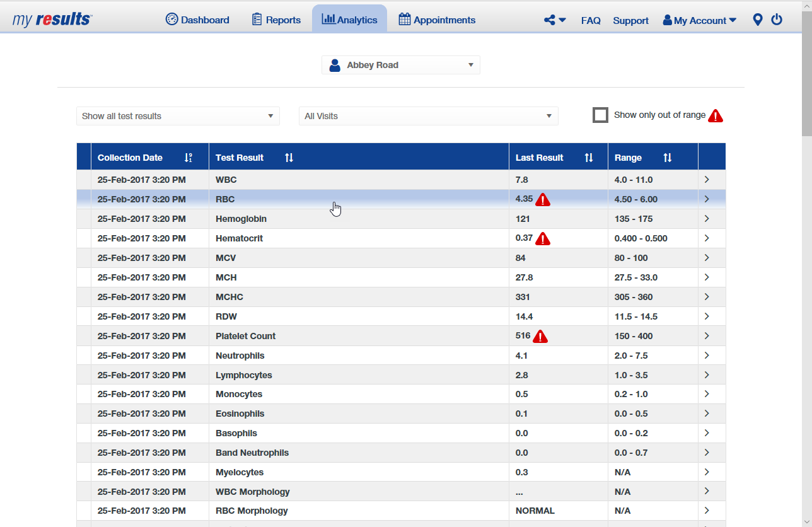Select the Analytics tab
Image resolution: width=812 pixels, height=527 pixels.
[x=349, y=19]
